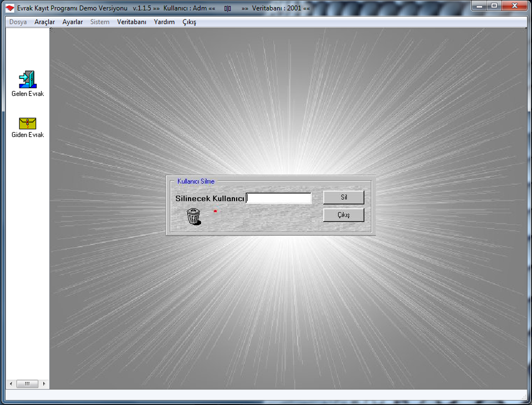Open the Veritabanı menu

point(132,22)
